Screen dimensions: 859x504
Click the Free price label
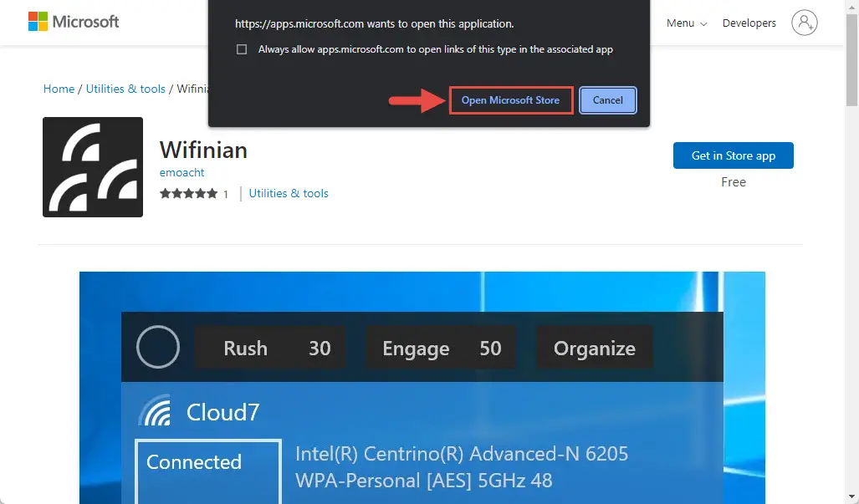pyautogui.click(x=733, y=181)
